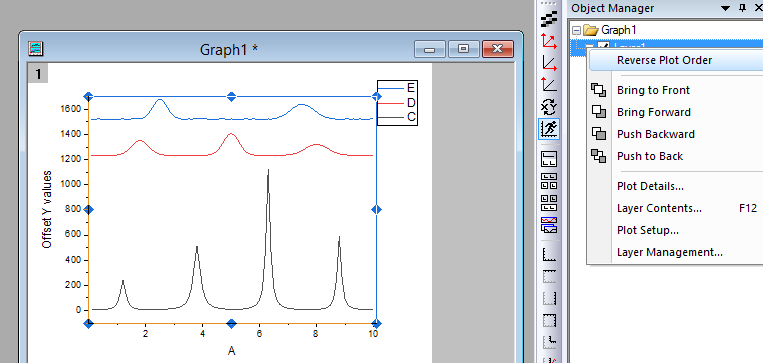The width and height of the screenshot is (763, 363).
Task: Add a bottom-X left-Y layer icon
Action: 549,254
